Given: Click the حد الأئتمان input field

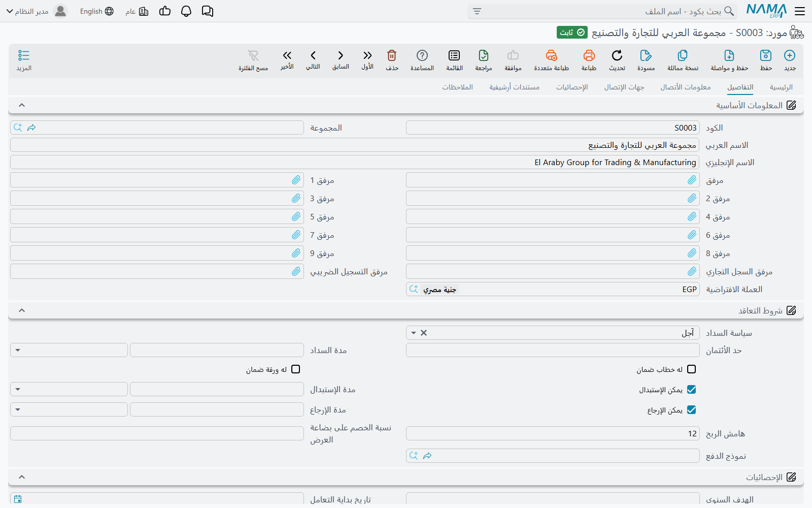Looking at the screenshot, I should click(x=553, y=350).
